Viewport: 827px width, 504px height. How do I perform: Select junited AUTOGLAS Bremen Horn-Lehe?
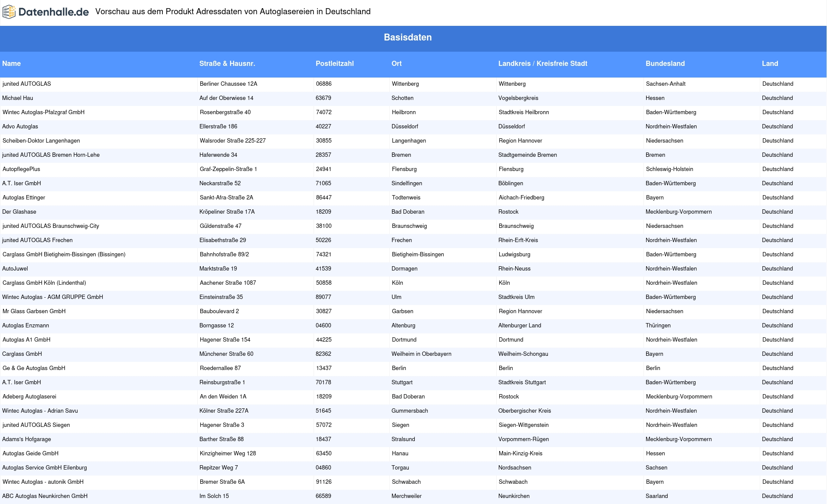(x=51, y=155)
